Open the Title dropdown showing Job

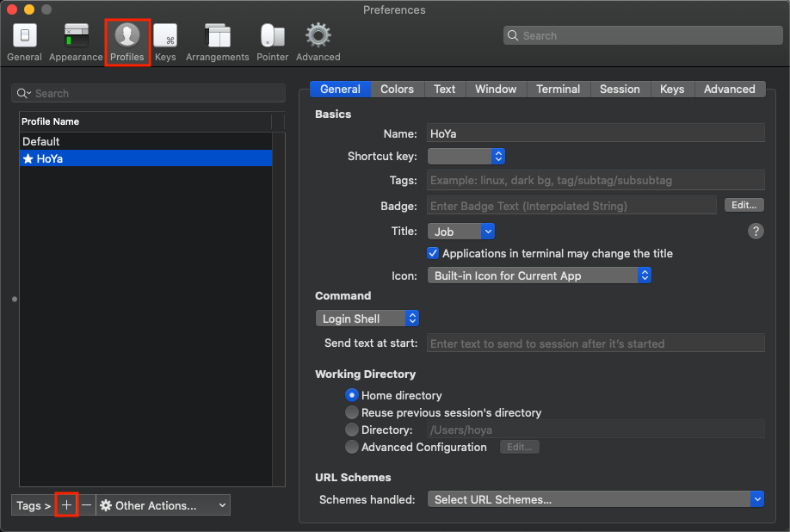pyautogui.click(x=461, y=232)
